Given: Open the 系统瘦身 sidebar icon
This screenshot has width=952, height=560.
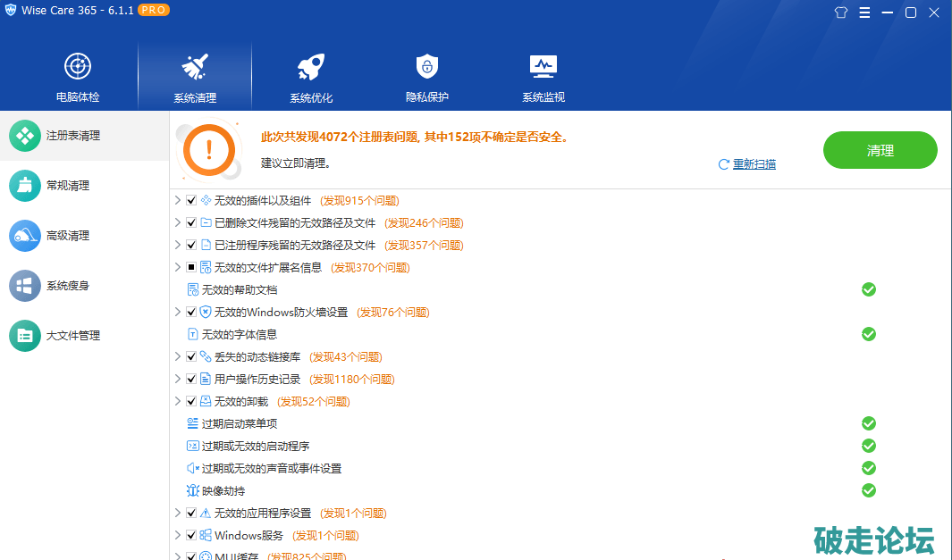Looking at the screenshot, I should coord(25,286).
